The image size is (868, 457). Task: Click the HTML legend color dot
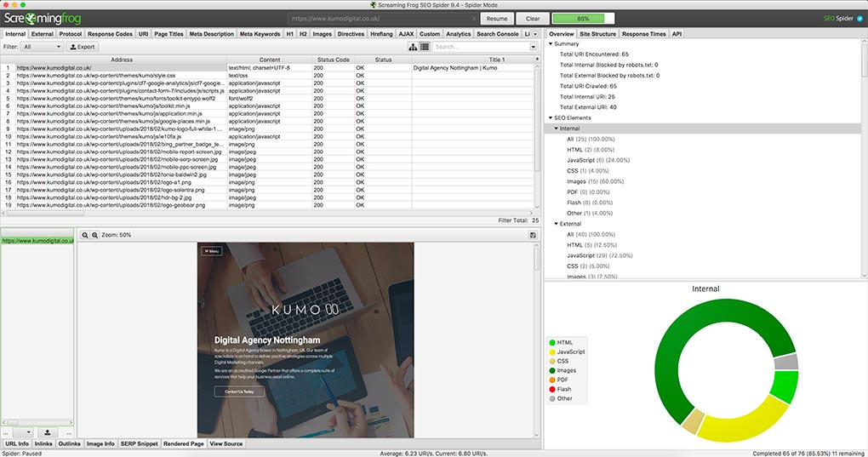[552, 342]
